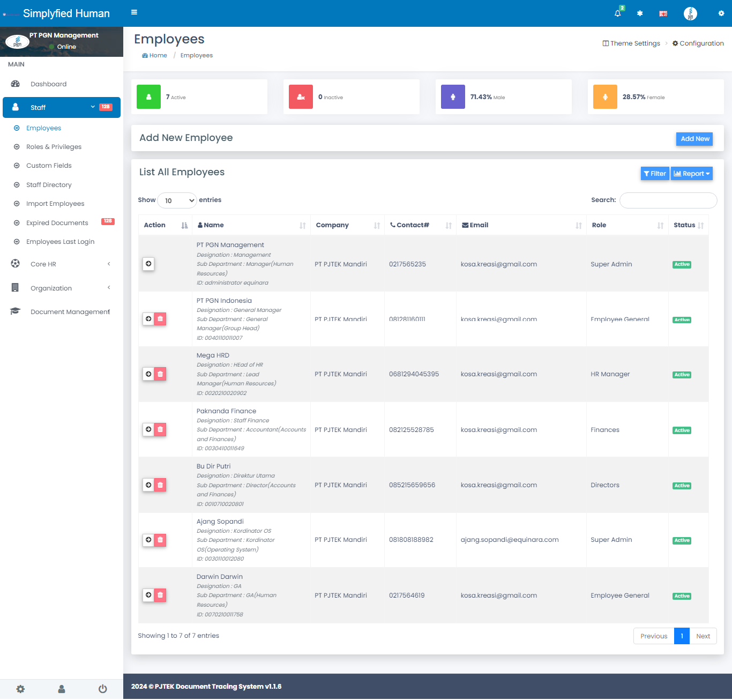Click the language flag icon in header

pos(663,13)
